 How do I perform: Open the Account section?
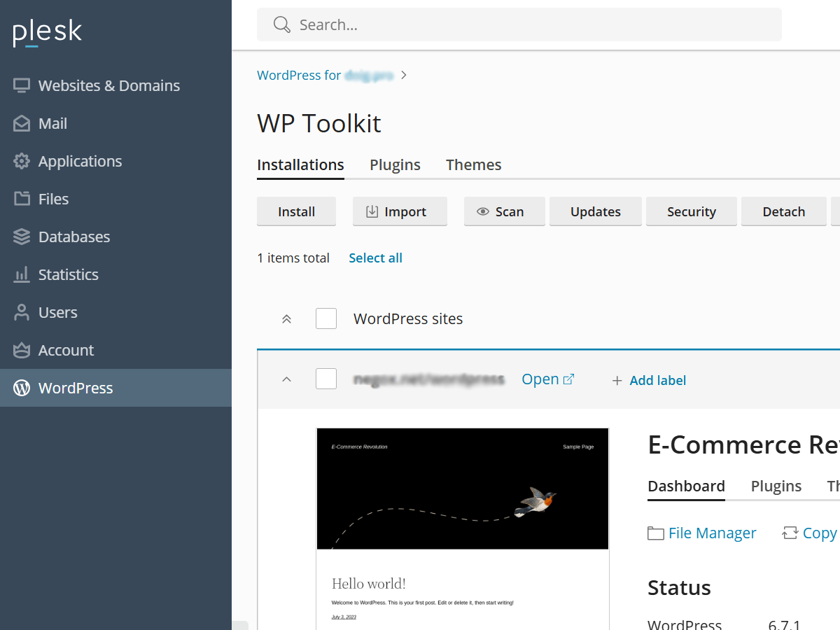[115, 350]
